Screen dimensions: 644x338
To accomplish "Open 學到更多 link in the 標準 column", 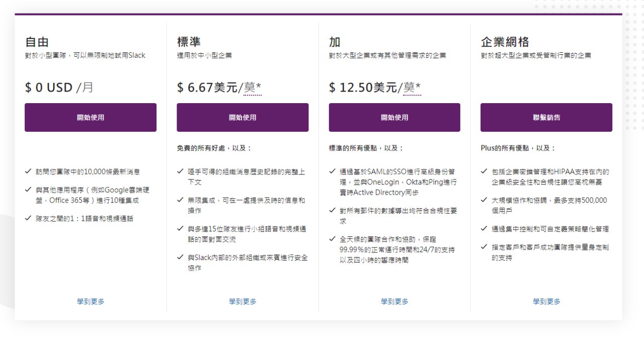I will (x=243, y=301).
